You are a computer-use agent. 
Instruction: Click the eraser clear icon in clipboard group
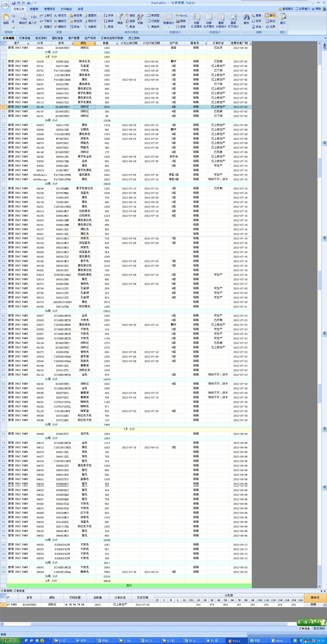click(x=13, y=27)
